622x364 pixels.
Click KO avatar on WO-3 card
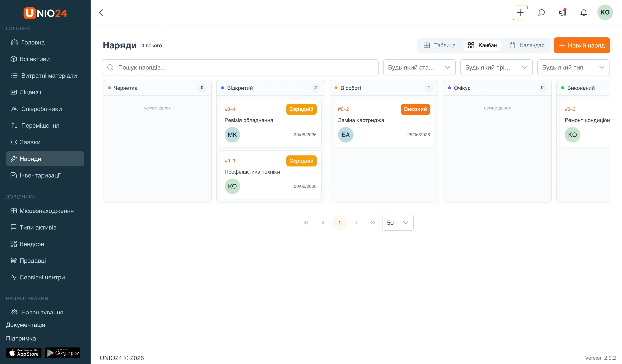572,135
